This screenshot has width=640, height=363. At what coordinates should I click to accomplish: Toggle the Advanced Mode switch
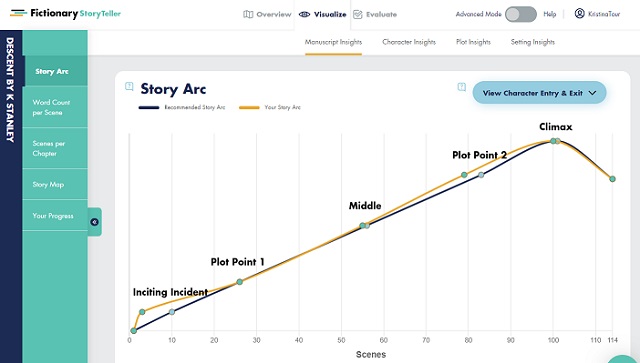pyautogui.click(x=520, y=14)
